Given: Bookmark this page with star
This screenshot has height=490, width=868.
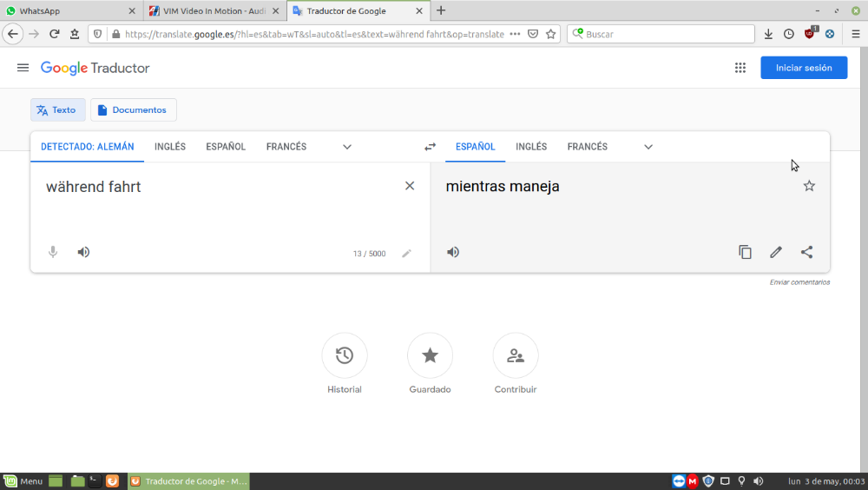Looking at the screenshot, I should pos(551,34).
